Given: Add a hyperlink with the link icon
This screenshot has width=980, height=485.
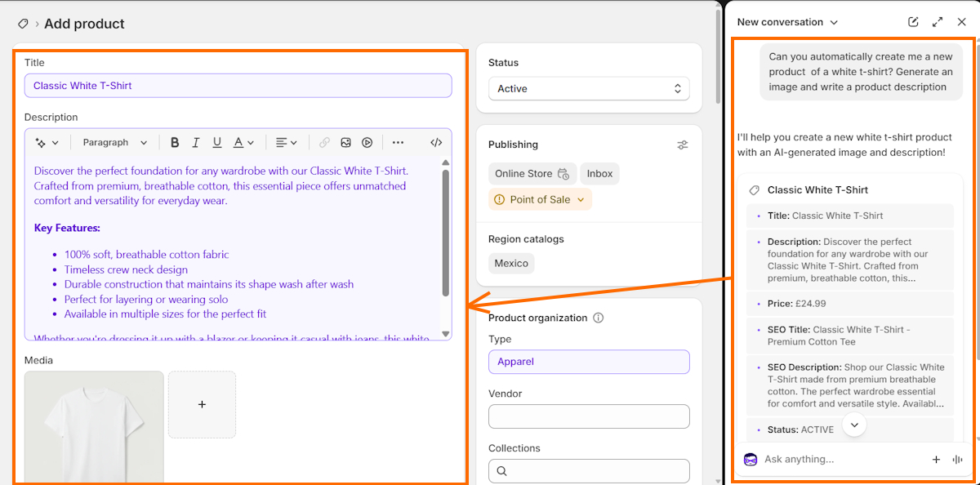Looking at the screenshot, I should point(324,142).
